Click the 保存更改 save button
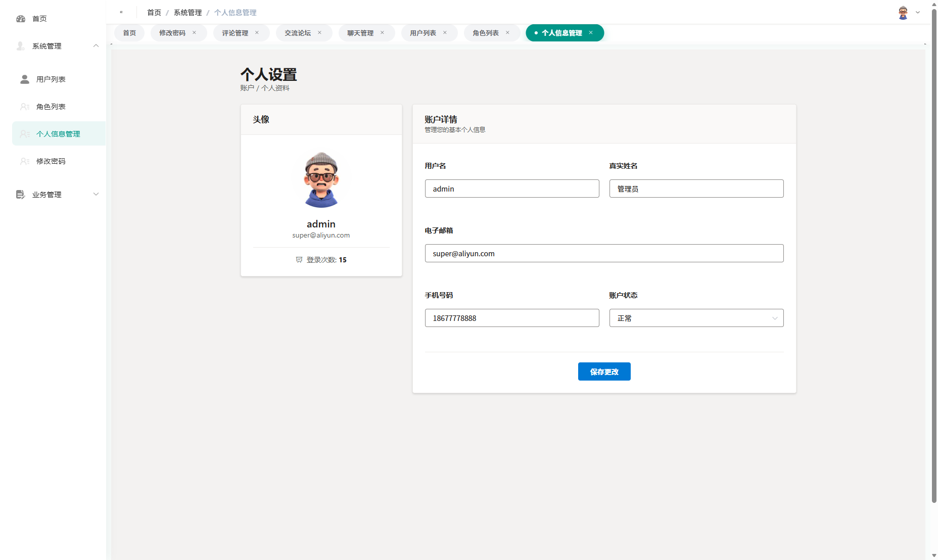Image resolution: width=938 pixels, height=560 pixels. click(604, 371)
